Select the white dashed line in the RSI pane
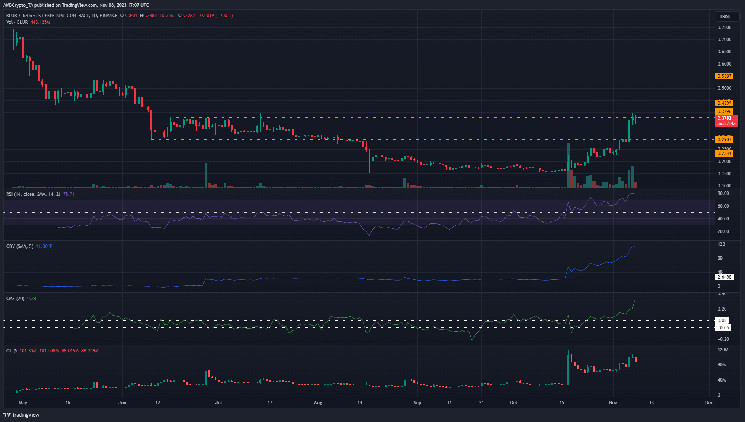 point(300,213)
